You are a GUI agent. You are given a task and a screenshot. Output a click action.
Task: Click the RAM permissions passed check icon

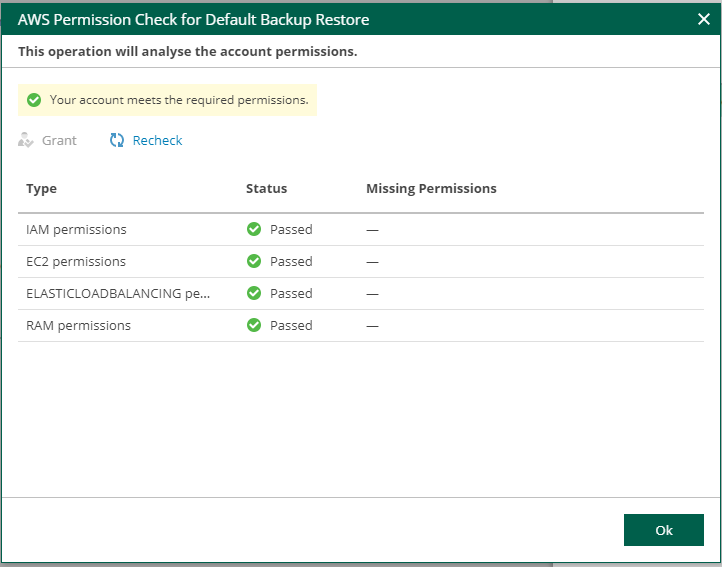click(254, 325)
